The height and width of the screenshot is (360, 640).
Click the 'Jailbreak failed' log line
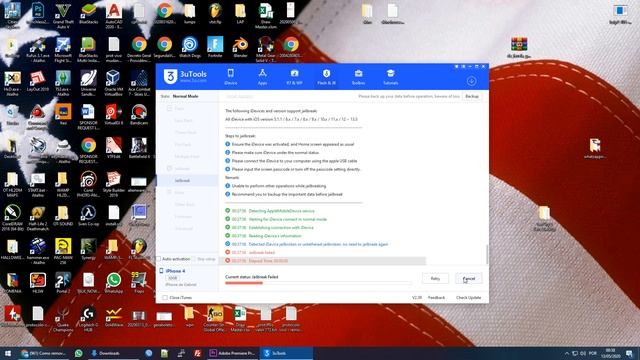coord(262,252)
